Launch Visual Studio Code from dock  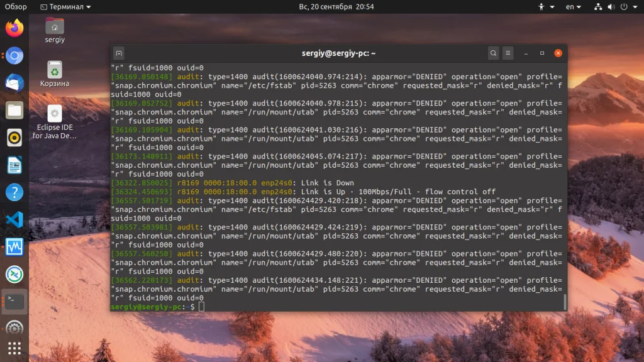[x=14, y=220]
